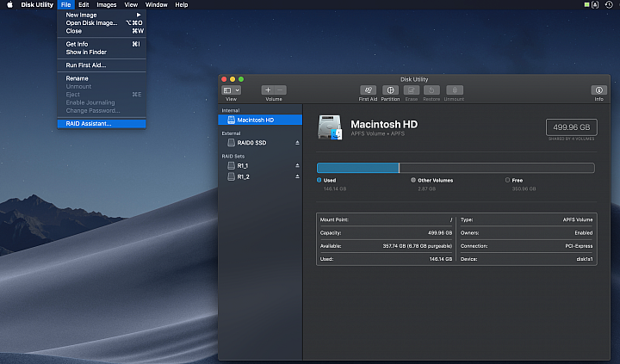Click the gray Other Volumes legend dot
This screenshot has height=364, width=620.
click(x=413, y=180)
